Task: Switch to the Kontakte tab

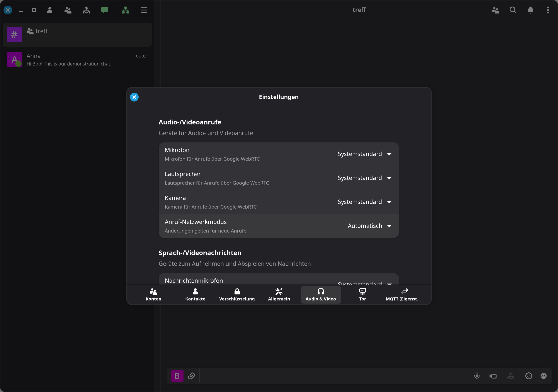Action: pos(195,295)
